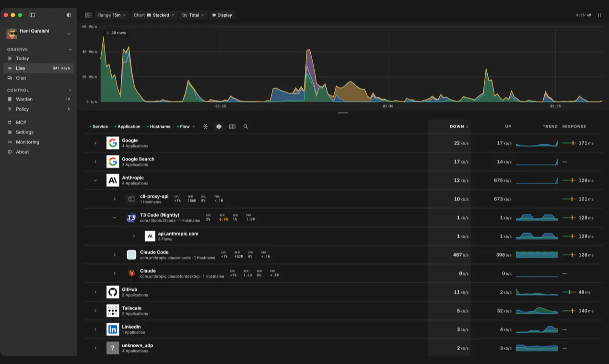Expand the LinkedIn service row
Screen dimensions: 609x364
point(95,330)
